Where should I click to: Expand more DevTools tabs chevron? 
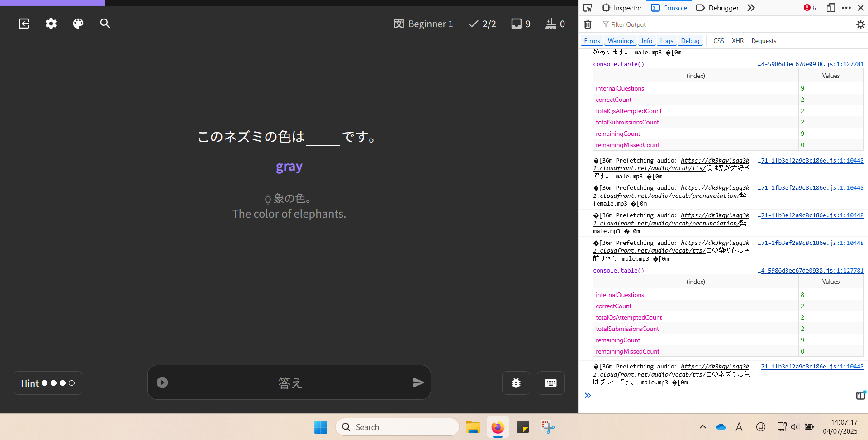tap(751, 8)
